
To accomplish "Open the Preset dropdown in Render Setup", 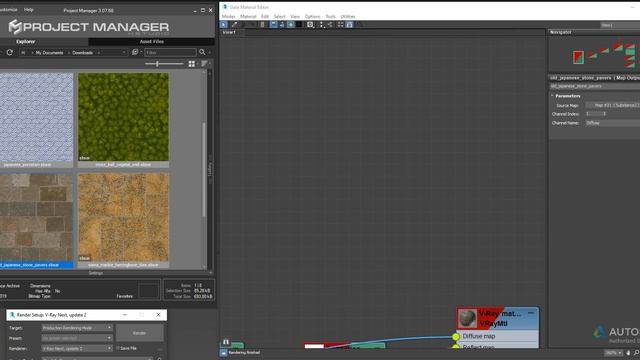I will click(x=77, y=338).
